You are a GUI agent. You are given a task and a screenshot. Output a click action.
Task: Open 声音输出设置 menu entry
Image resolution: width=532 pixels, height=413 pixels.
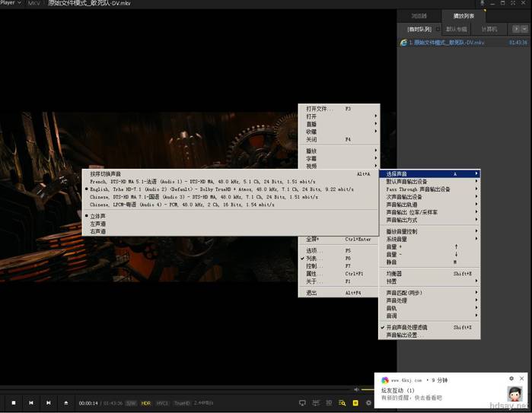click(429, 335)
